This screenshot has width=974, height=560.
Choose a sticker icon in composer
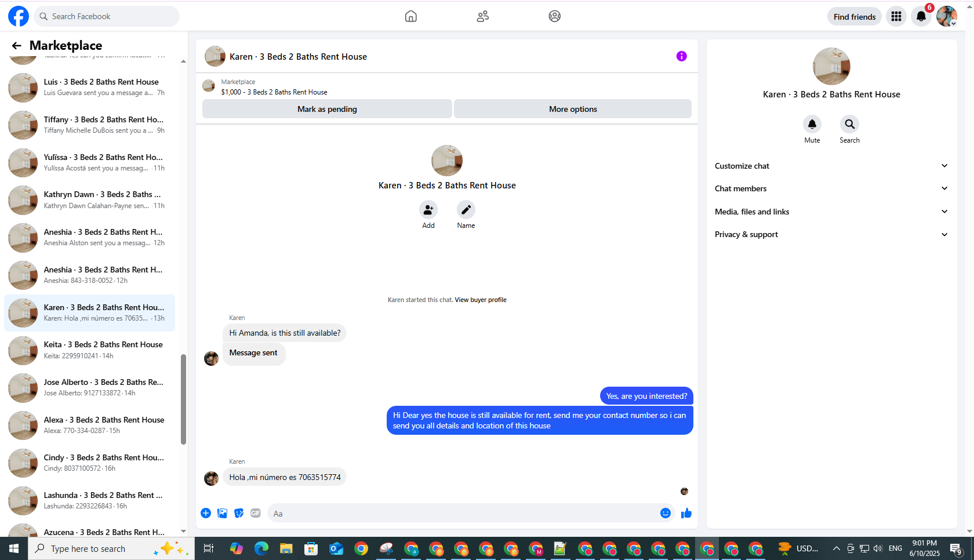pyautogui.click(x=239, y=513)
